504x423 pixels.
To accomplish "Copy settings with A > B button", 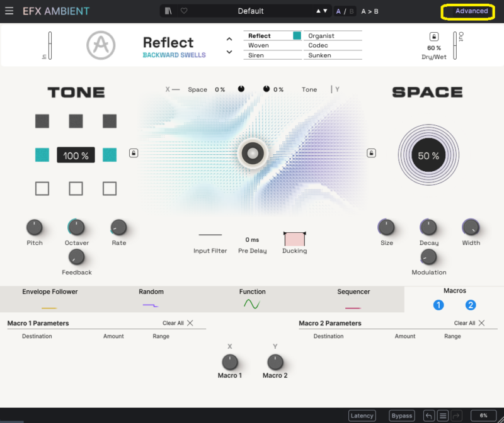I will click(370, 11).
